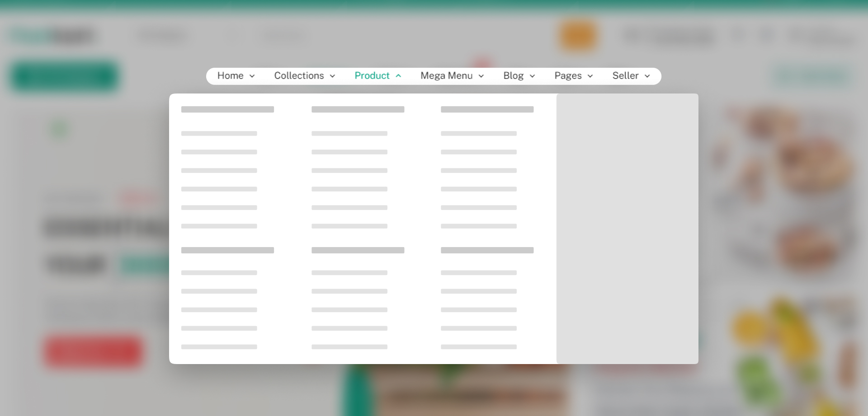Click the down chevron beside Blog
The height and width of the screenshot is (416, 868).
click(x=533, y=76)
